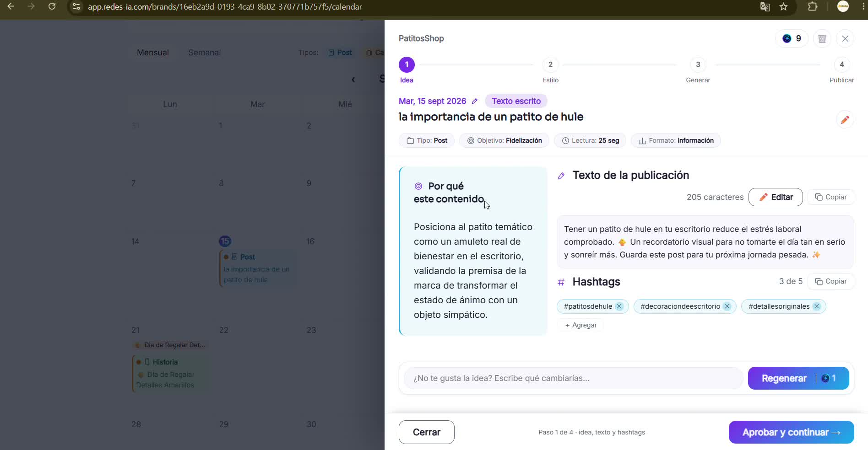Viewport: 868px width, 450px height.
Task: Jump to step 3 Generar
Action: click(x=698, y=70)
